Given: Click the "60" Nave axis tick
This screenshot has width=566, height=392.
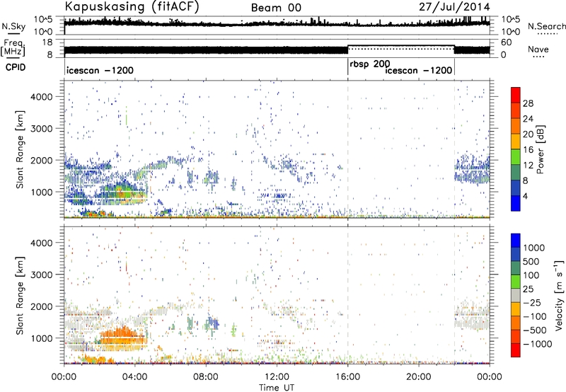Looking at the screenshot, I should (507, 42).
